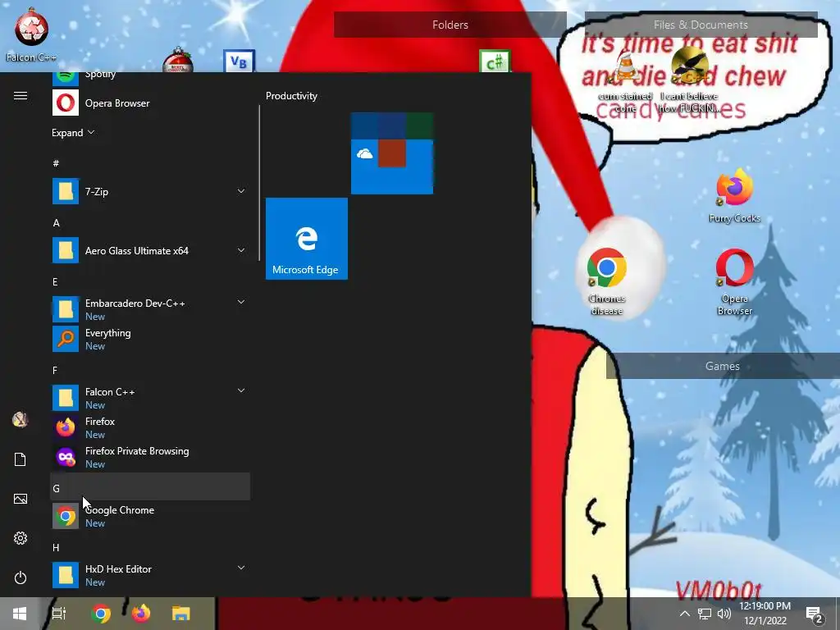Click the Games fence header

723,366
